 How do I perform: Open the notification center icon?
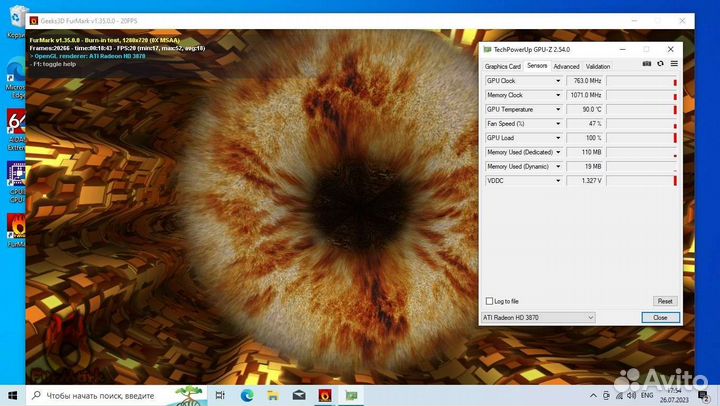[x=703, y=395]
